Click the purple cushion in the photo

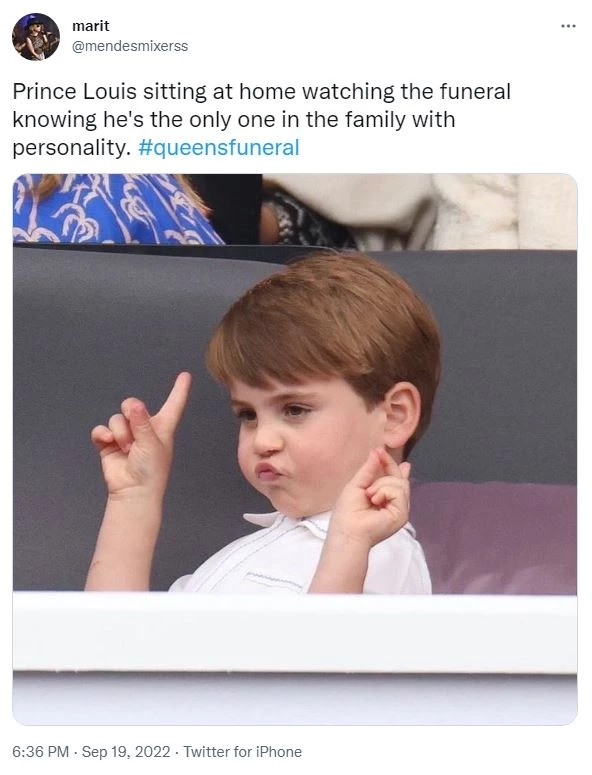pyautogui.click(x=493, y=538)
